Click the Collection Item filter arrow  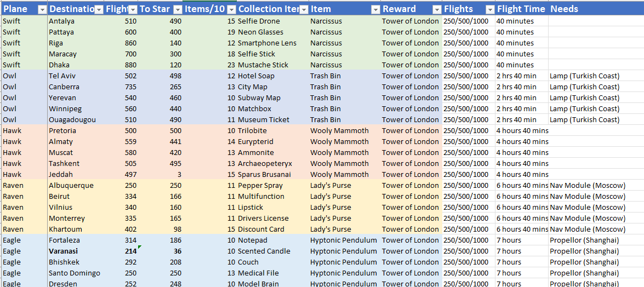pos(303,9)
